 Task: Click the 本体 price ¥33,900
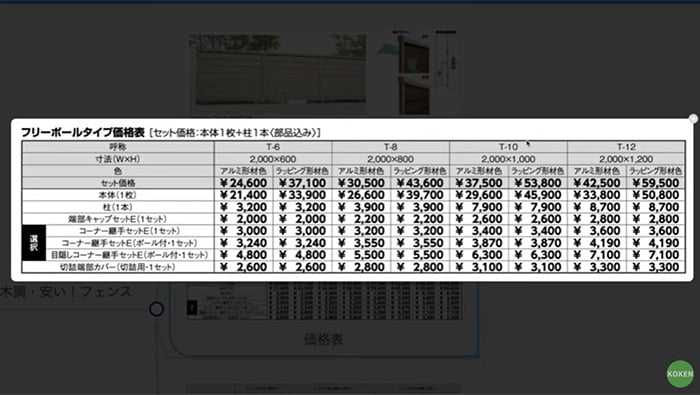click(x=302, y=195)
